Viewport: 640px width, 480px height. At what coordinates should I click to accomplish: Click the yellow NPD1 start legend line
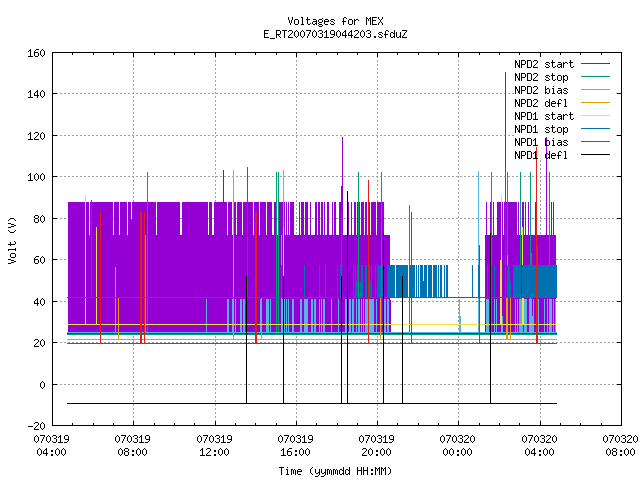(x=595, y=116)
